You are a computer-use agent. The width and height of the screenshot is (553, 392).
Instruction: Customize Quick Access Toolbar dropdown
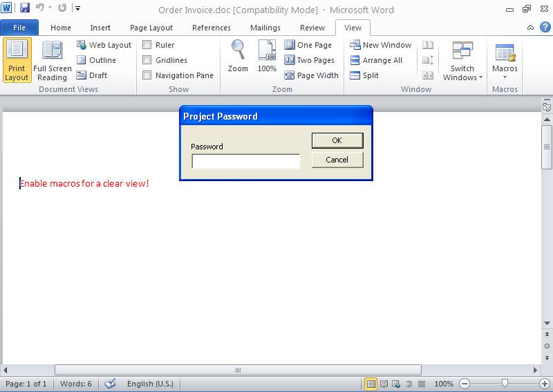pyautogui.click(x=77, y=8)
